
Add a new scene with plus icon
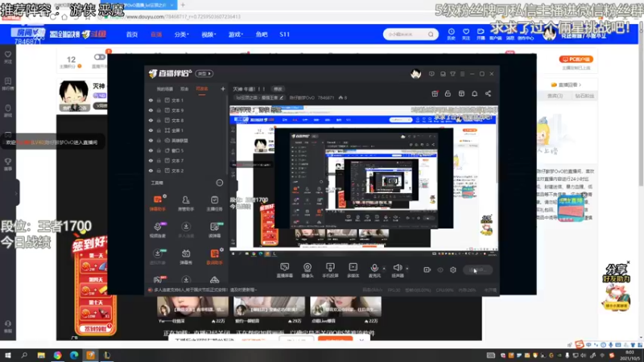point(223,88)
